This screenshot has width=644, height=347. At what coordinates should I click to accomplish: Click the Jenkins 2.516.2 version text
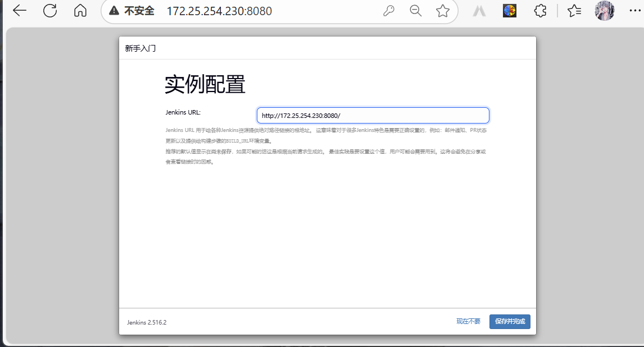pos(147,322)
